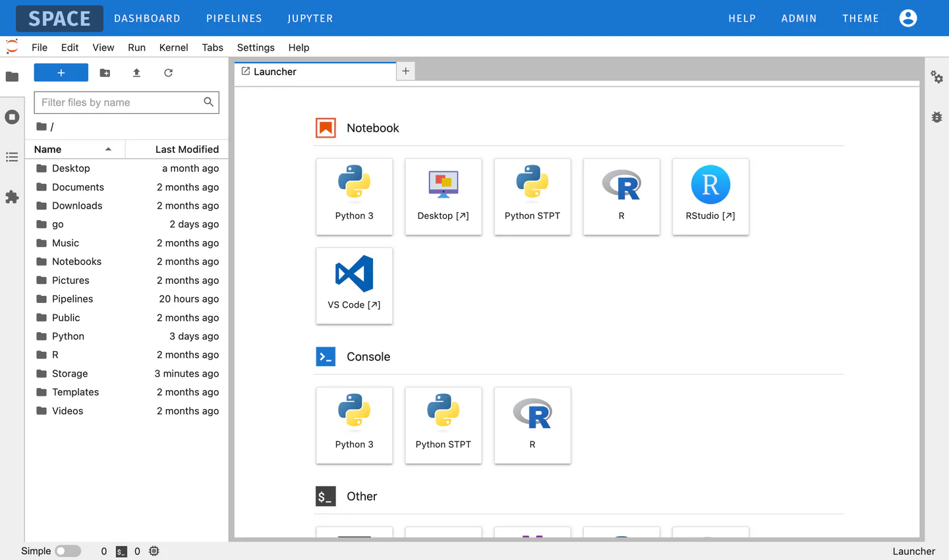Launch a Python 3 notebook
Image resolution: width=949 pixels, height=560 pixels.
point(355,196)
